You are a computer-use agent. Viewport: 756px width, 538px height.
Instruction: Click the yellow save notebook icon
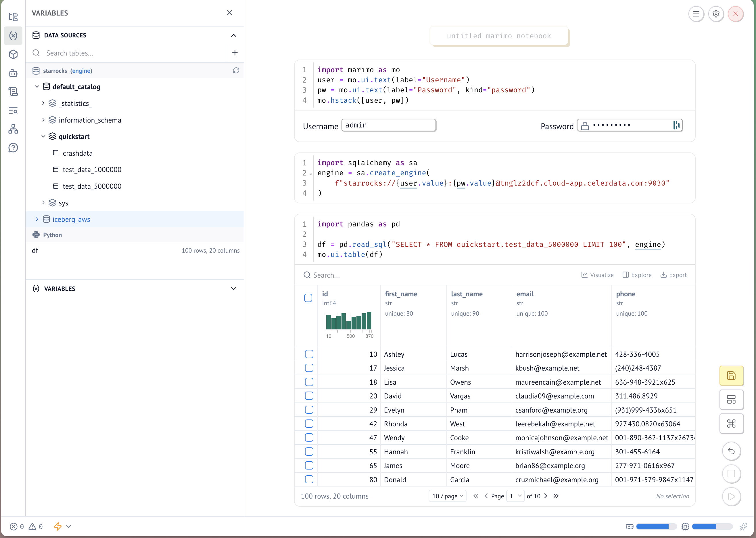pyautogui.click(x=731, y=375)
